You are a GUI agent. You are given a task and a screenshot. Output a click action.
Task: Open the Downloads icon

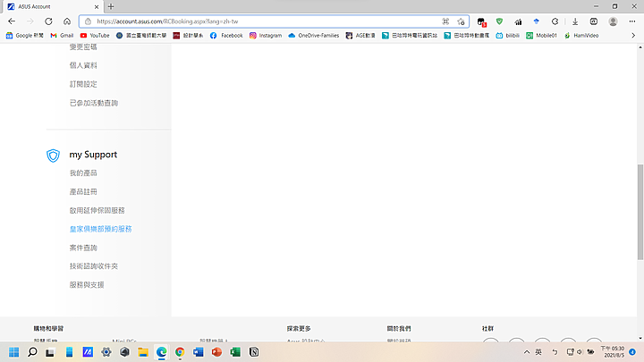tap(575, 21)
